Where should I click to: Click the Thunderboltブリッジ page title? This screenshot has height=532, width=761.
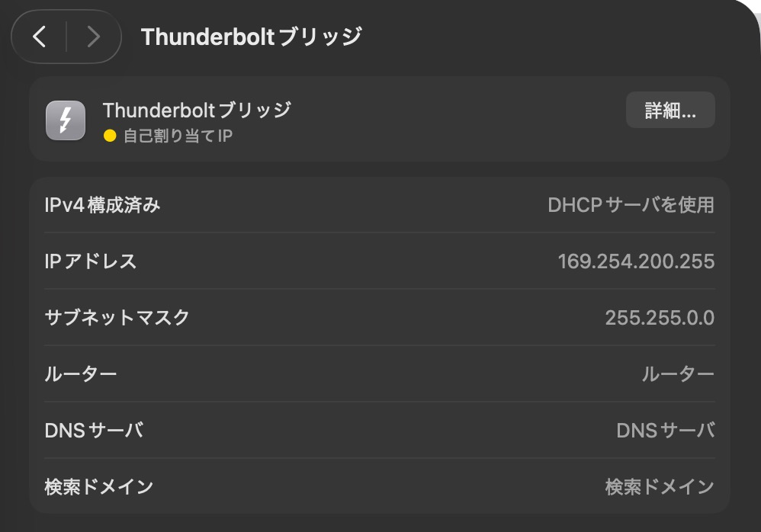pos(251,36)
